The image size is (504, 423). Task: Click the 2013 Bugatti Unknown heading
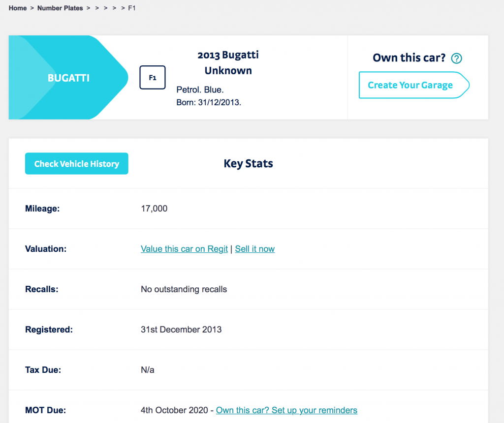pyautogui.click(x=228, y=62)
